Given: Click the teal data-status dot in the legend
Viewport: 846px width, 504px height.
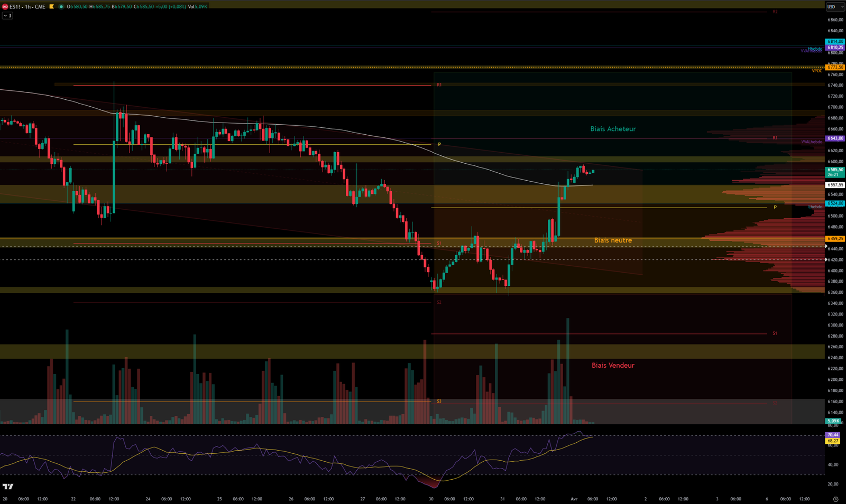Looking at the screenshot, I should (x=61, y=6).
